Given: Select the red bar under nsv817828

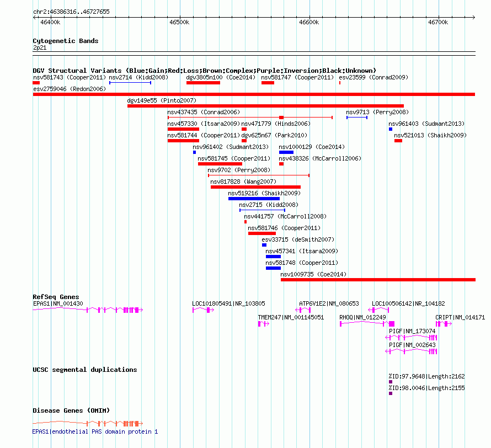Looking at the screenshot, I should pos(255,187).
